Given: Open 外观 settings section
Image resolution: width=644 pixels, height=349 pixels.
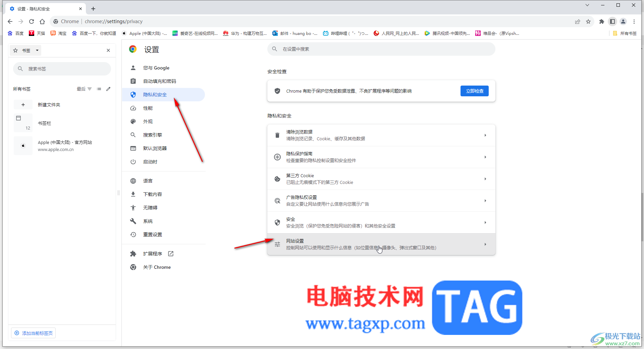Looking at the screenshot, I should 163,121.
